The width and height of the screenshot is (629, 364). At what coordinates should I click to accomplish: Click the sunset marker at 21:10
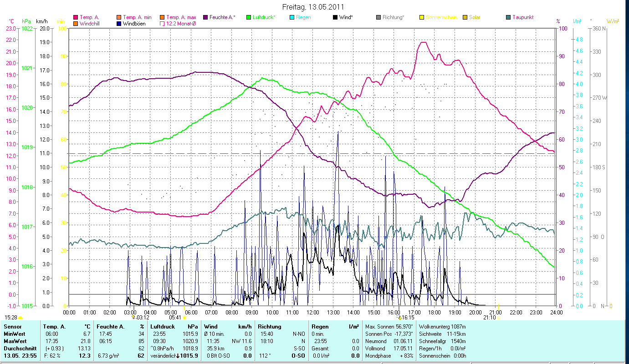click(x=499, y=317)
